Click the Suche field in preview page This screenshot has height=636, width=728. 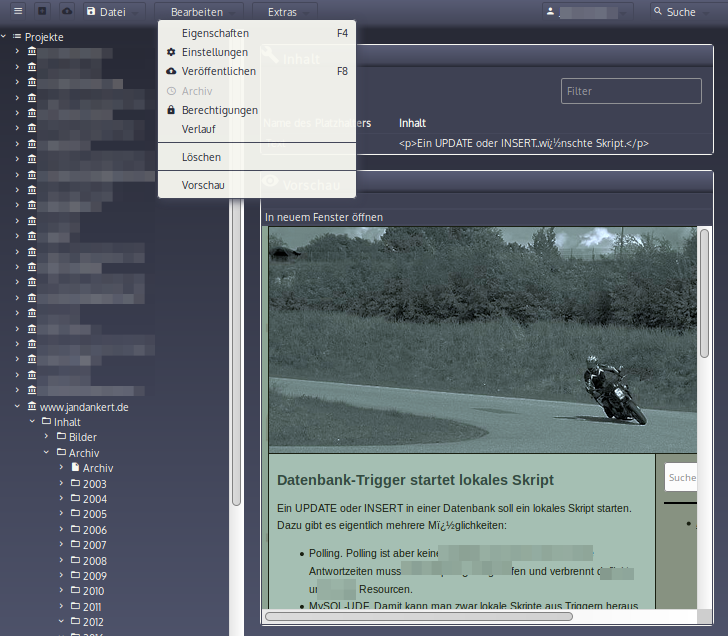coord(681,477)
